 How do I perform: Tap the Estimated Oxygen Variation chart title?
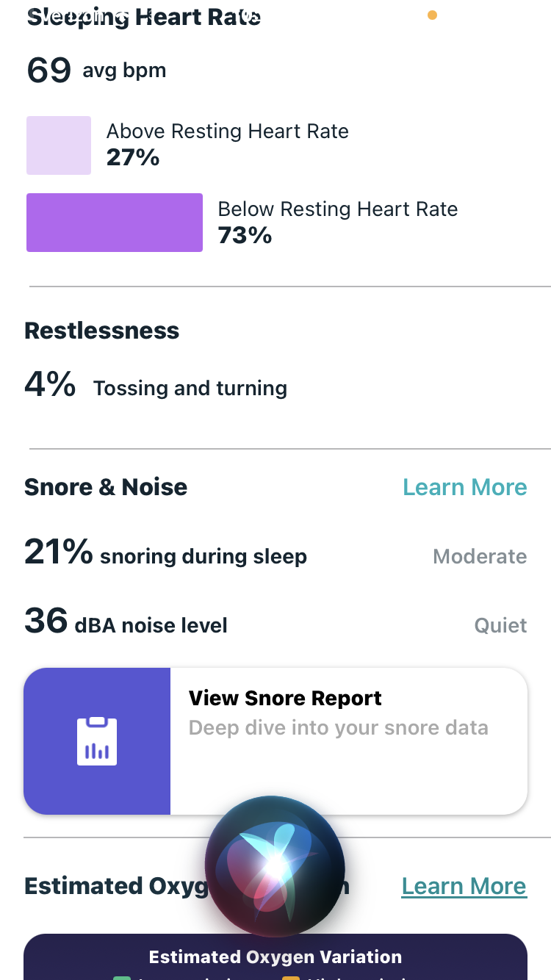click(275, 957)
